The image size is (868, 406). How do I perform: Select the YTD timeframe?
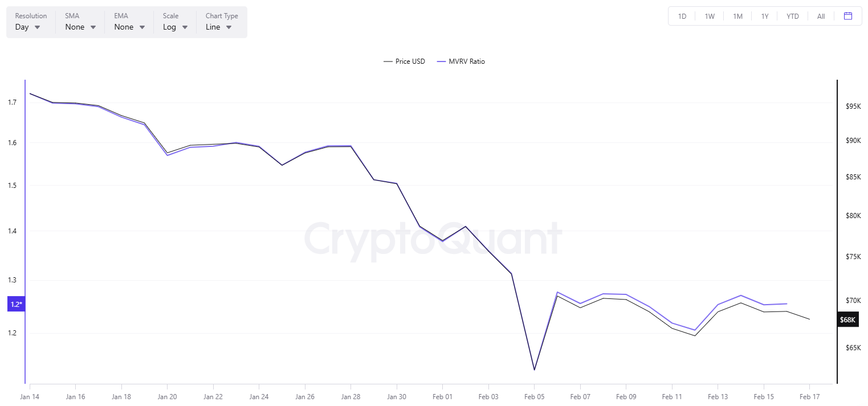792,16
